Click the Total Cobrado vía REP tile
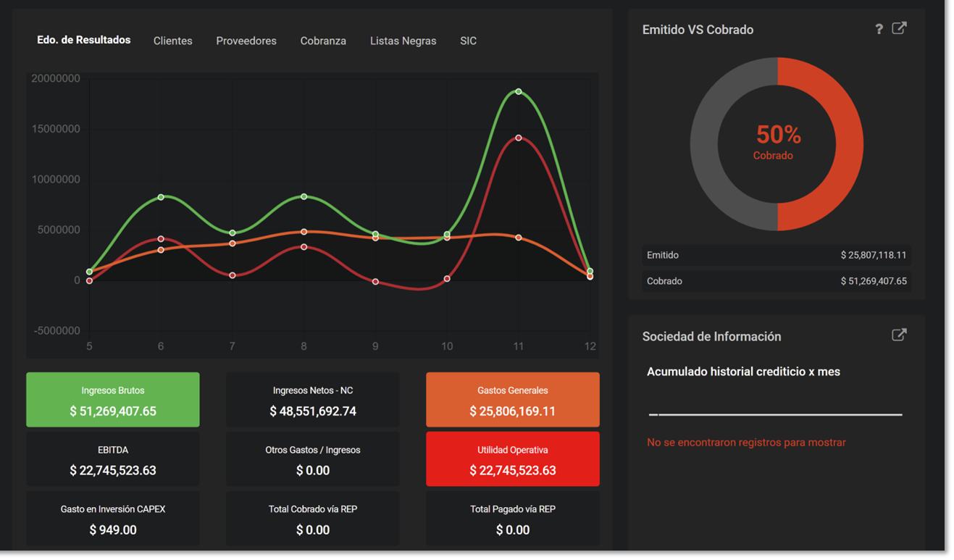The width and height of the screenshot is (954, 560). point(312,518)
